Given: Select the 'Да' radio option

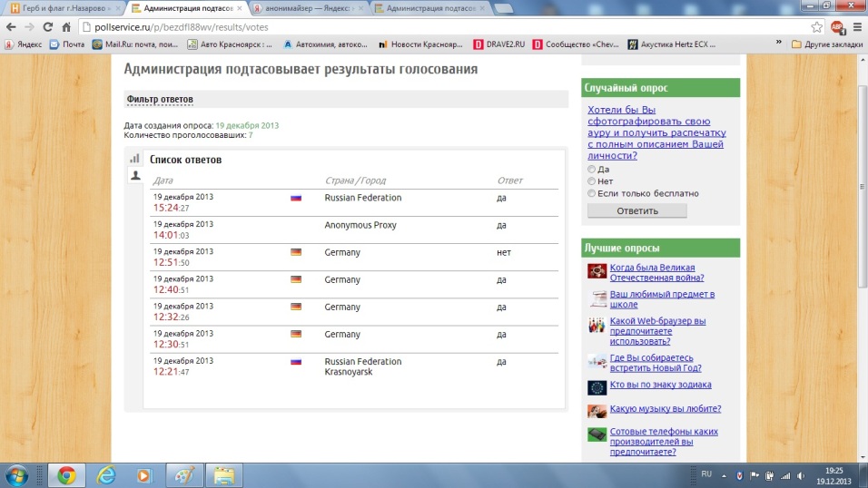Looking at the screenshot, I should point(591,170).
